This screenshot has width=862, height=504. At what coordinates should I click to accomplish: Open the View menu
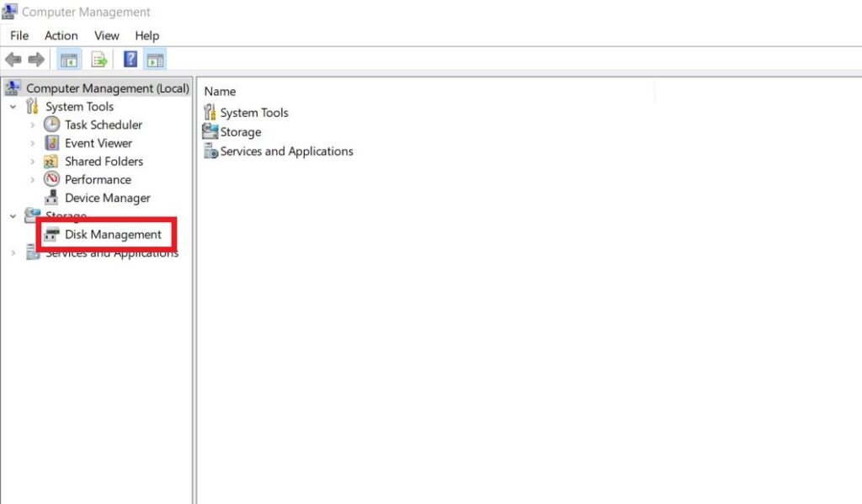(x=106, y=35)
